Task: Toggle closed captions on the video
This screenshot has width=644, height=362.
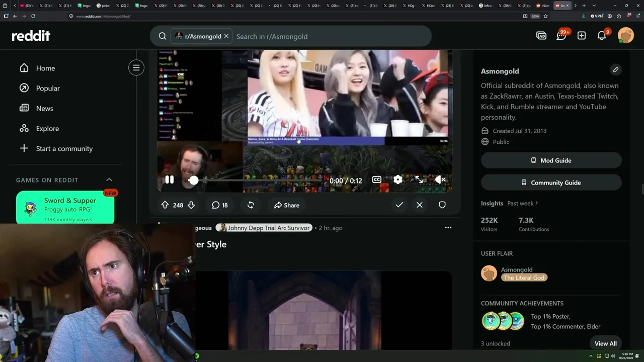Action: tap(376, 179)
